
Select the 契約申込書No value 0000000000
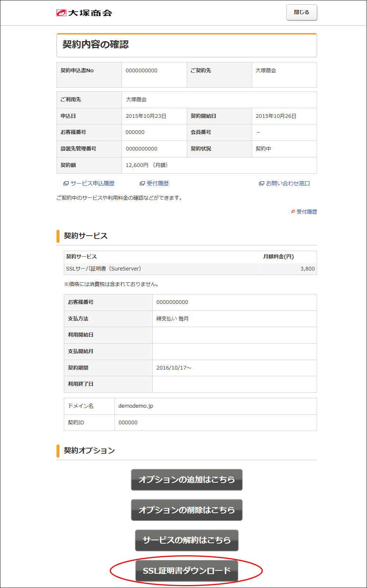(x=142, y=70)
